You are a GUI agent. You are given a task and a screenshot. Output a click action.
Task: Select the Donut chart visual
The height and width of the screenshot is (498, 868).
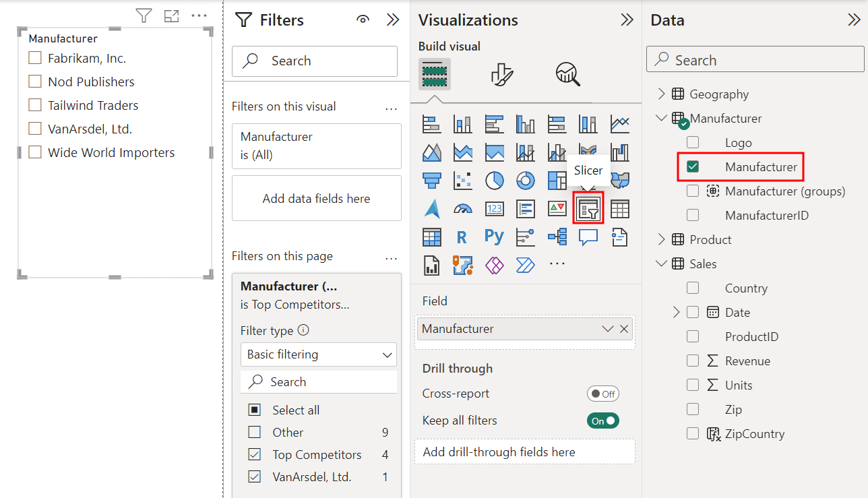[526, 181]
